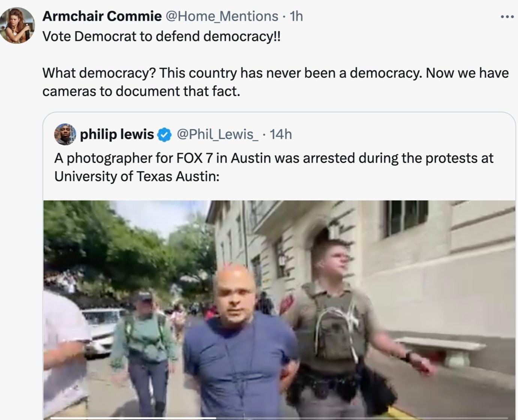Click the 1h tweet timestamp
This screenshot has width=518, height=420.
(x=296, y=16)
